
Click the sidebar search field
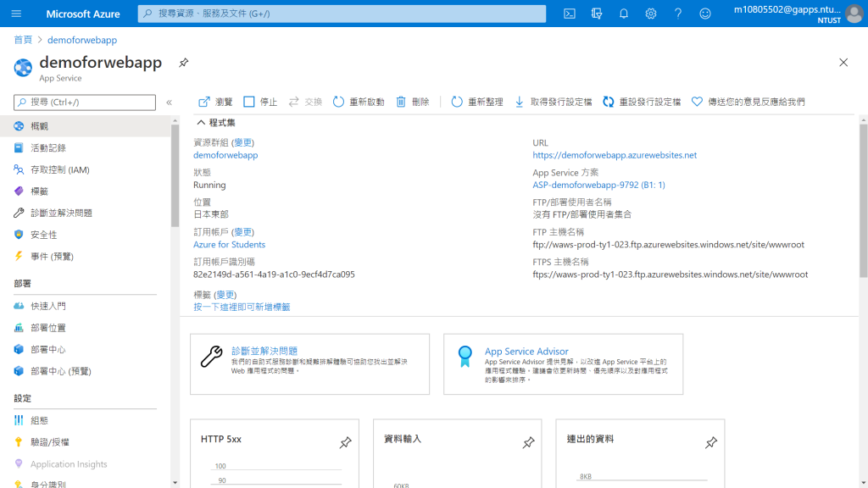85,103
